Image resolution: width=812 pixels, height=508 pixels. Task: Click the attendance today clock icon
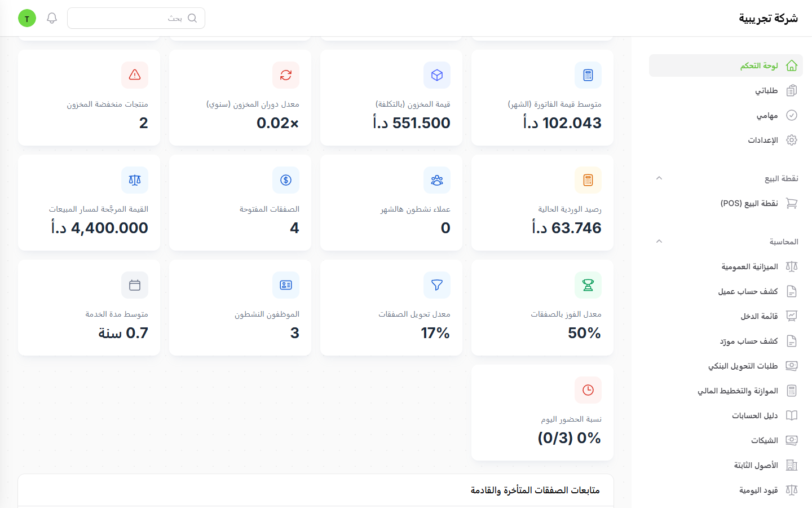click(588, 390)
